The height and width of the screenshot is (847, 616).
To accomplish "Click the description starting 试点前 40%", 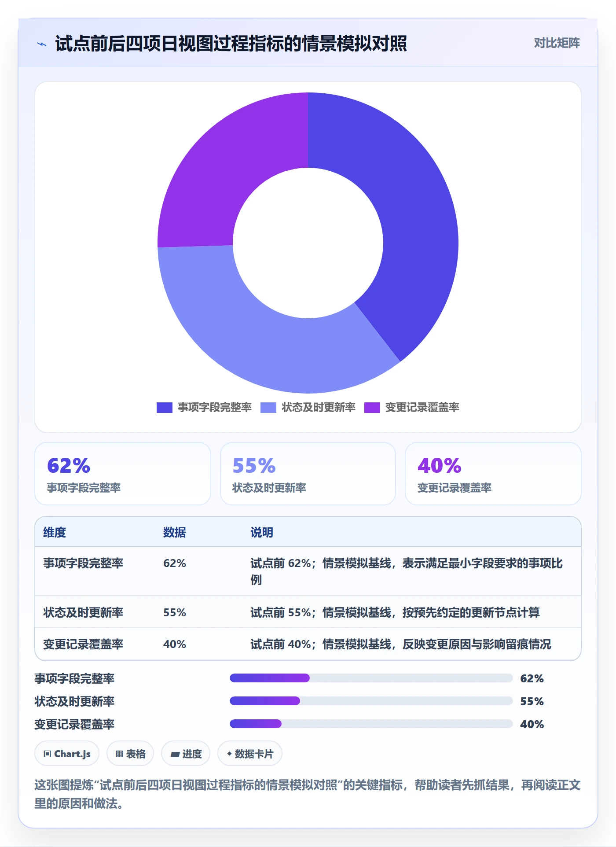I will click(x=401, y=644).
